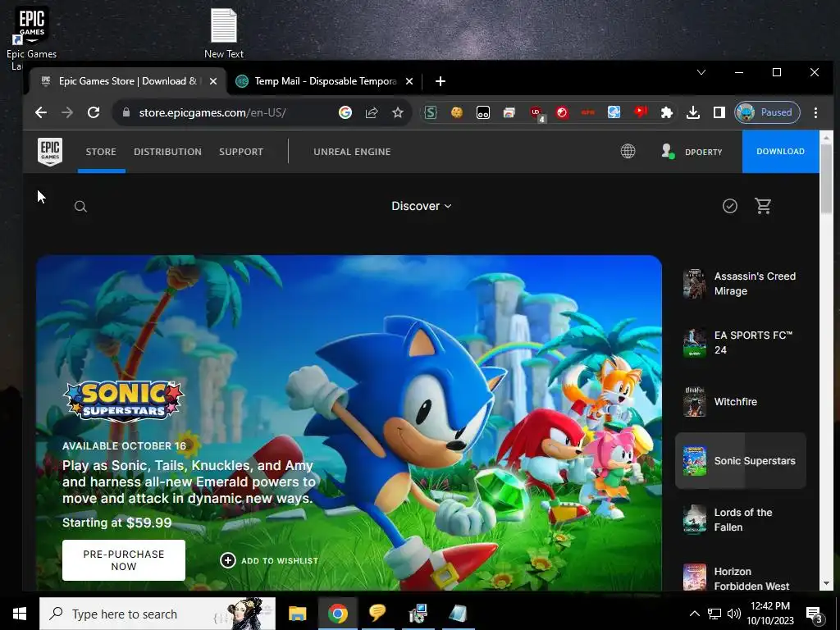Screen dimensions: 840x630
Task: Open the DPOERTY account avatar icon
Action: [668, 152]
